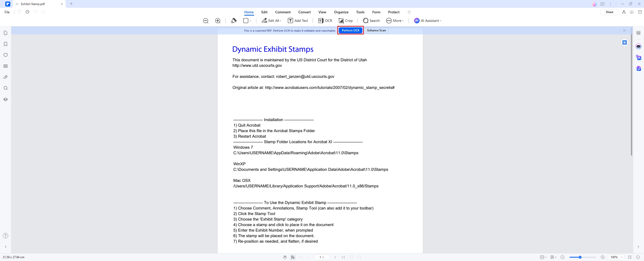The width and height of the screenshot is (644, 261).
Task: Click the purple checkmark icon in right sidebar
Action: (x=638, y=68)
